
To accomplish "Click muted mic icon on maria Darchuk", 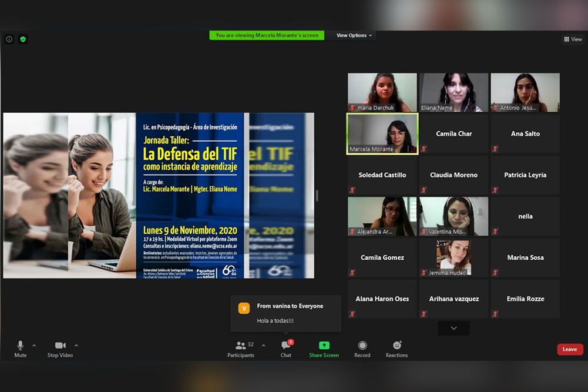I will 352,108.
